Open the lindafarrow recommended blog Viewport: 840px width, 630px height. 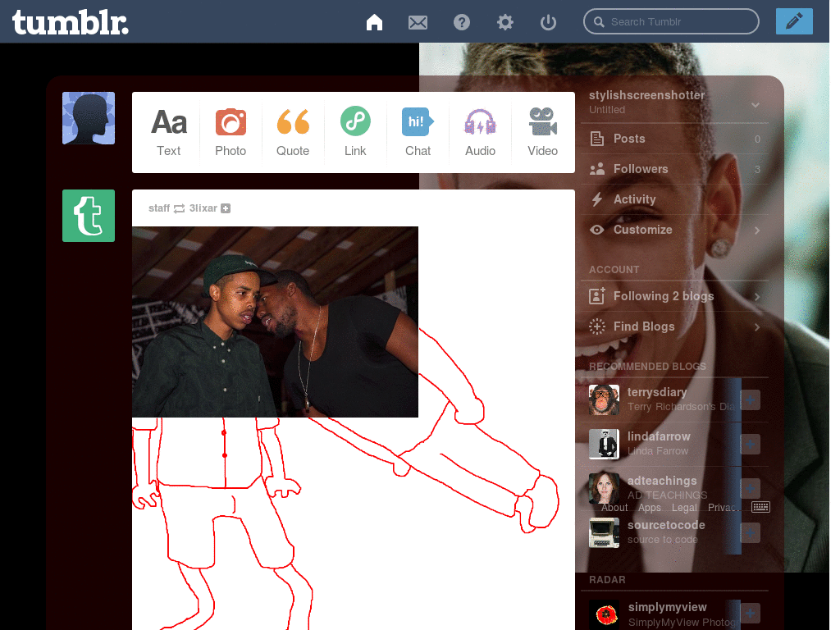[659, 436]
